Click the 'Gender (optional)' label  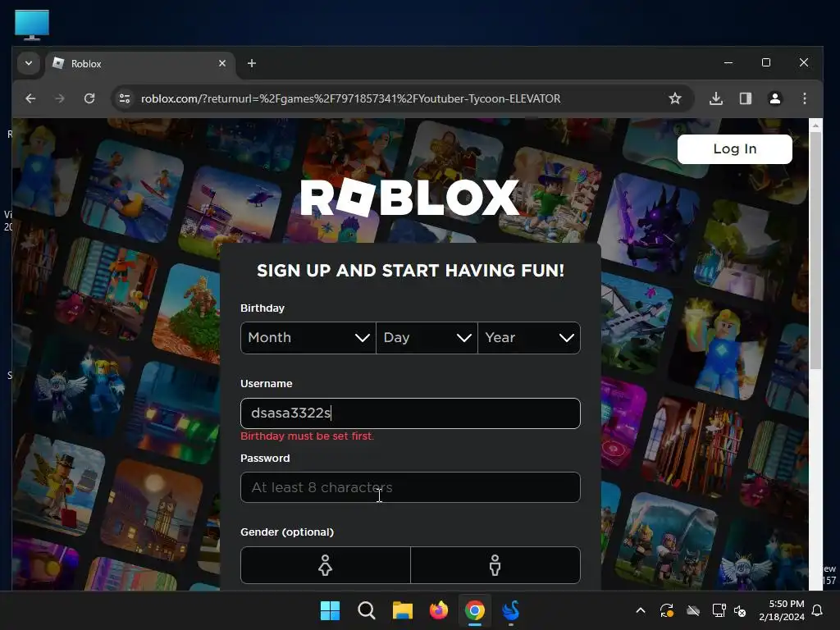click(287, 532)
